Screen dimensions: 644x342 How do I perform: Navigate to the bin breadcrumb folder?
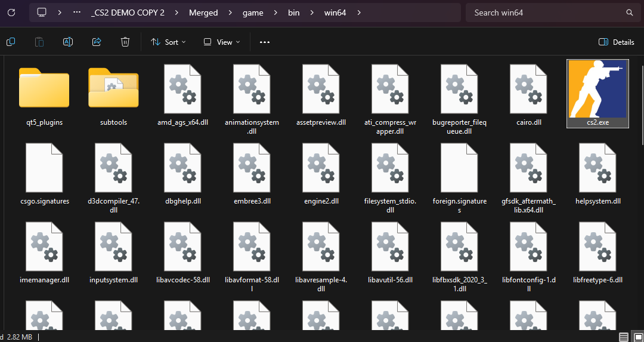(293, 13)
